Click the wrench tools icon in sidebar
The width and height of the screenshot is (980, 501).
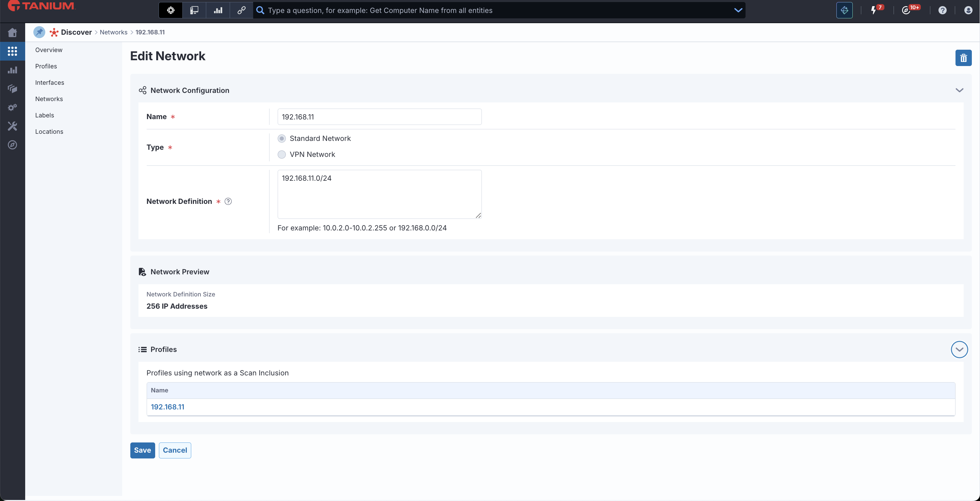pos(12,126)
